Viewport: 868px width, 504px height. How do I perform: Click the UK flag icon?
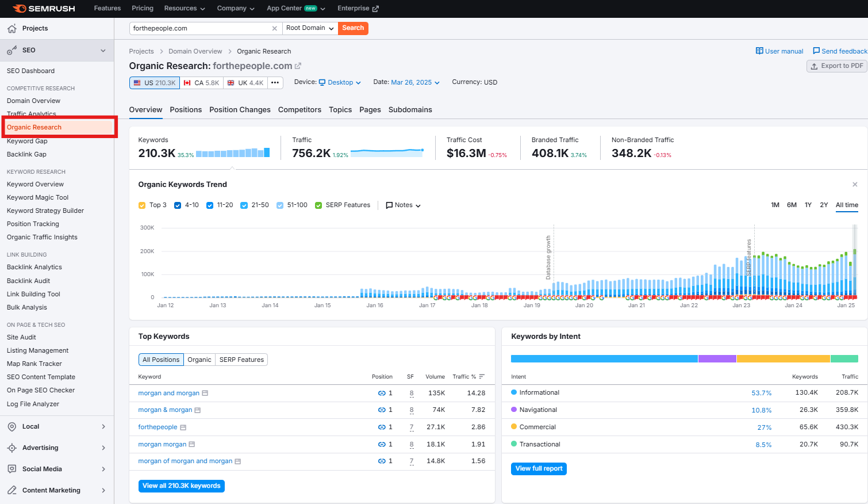pos(231,83)
